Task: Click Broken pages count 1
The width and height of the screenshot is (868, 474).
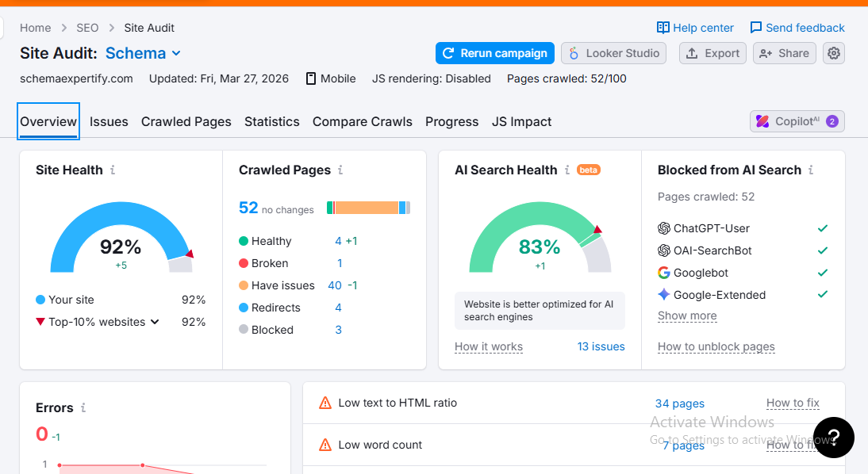Action: (x=340, y=263)
